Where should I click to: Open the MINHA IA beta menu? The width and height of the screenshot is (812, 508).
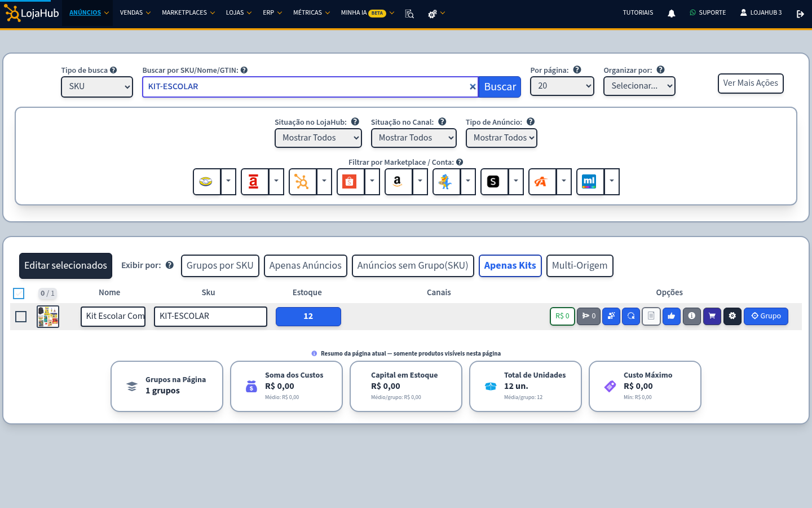368,13
